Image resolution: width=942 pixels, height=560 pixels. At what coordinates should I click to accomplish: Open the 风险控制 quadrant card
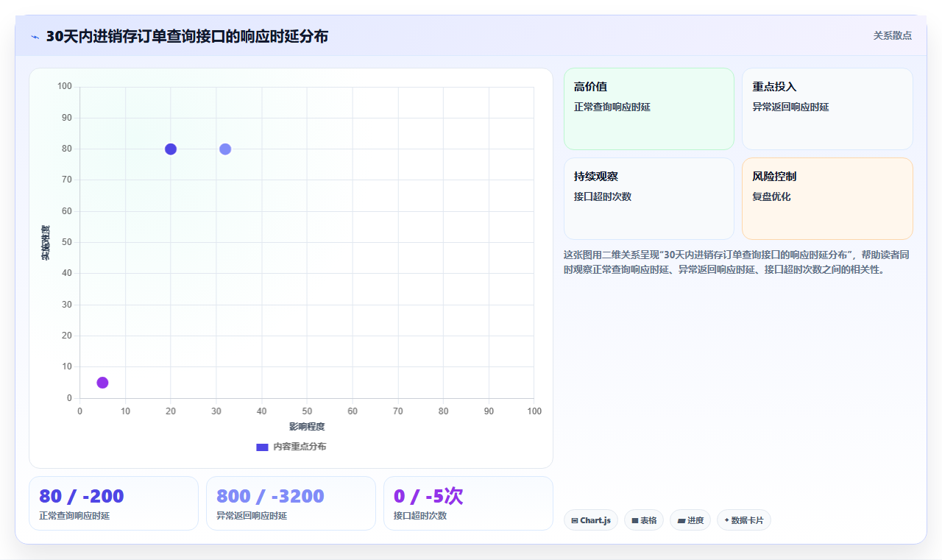827,199
